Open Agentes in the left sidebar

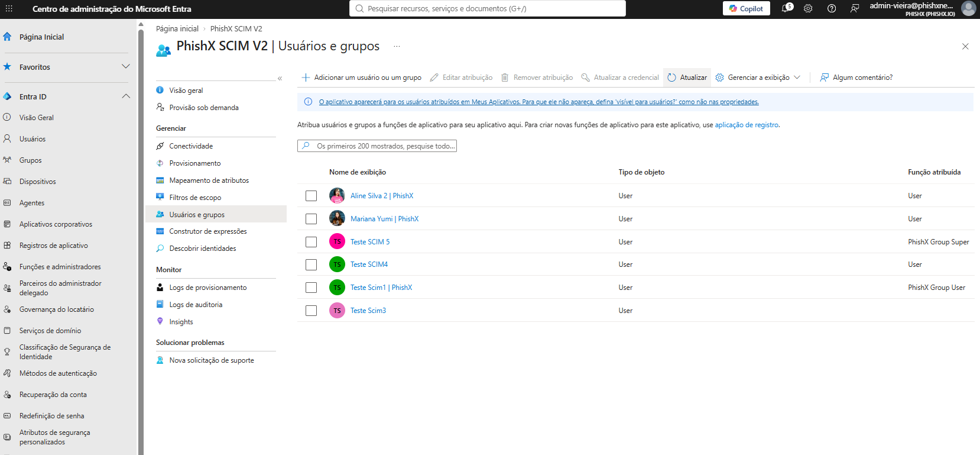[32, 202]
